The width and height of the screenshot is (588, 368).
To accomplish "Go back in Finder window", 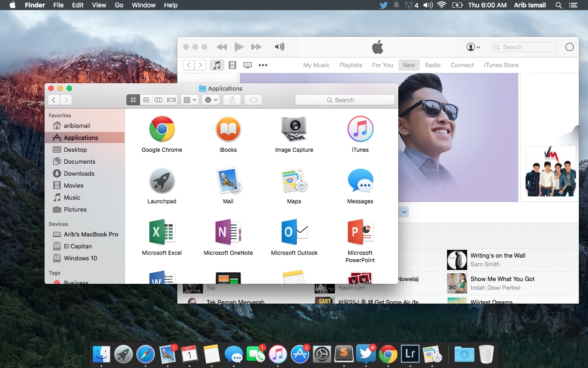I will pos(54,100).
